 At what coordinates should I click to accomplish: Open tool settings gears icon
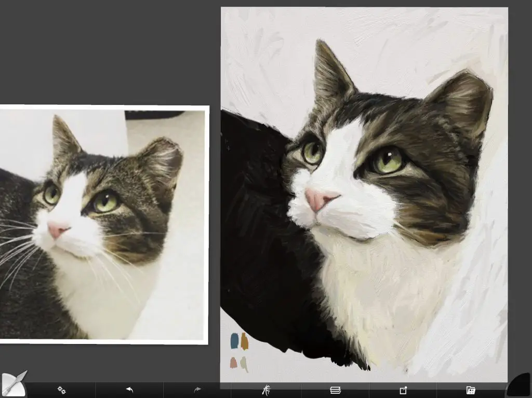[61, 390]
